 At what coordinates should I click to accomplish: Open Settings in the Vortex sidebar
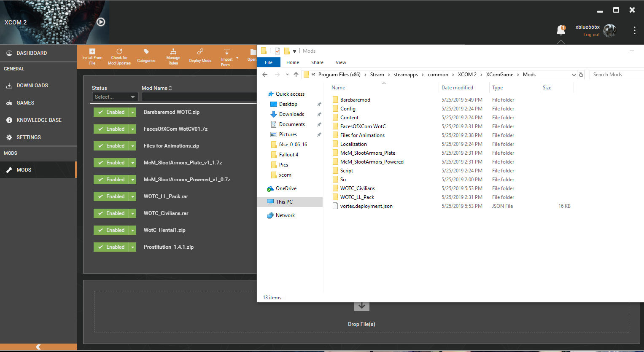tap(38, 137)
